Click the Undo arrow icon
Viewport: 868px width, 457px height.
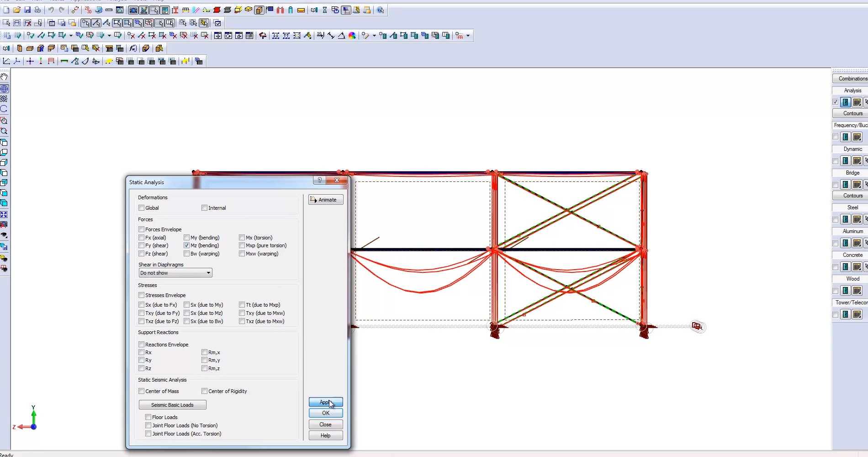pos(51,10)
